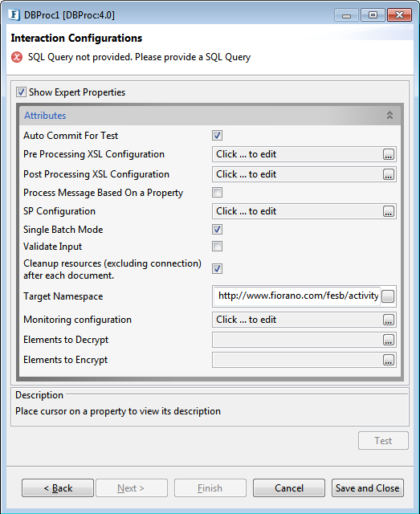Click into Target Namespace URL field

[297, 296]
